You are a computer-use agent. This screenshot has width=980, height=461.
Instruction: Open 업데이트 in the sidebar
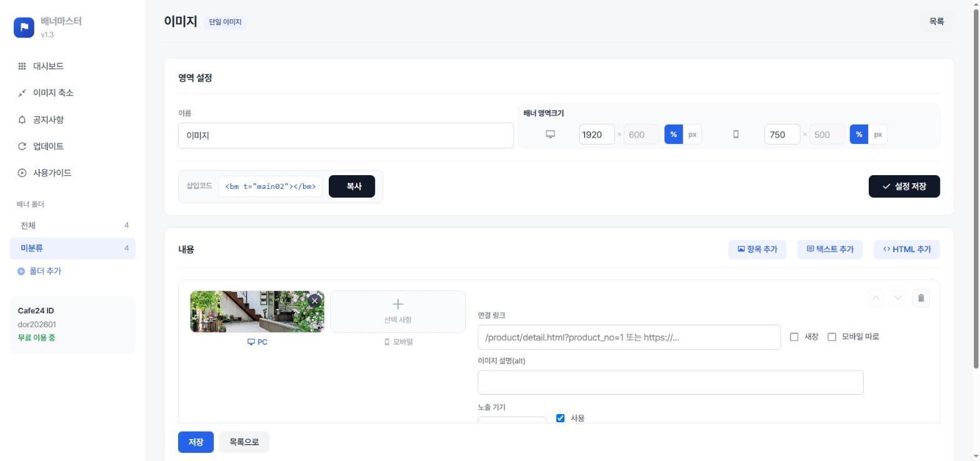(72, 146)
